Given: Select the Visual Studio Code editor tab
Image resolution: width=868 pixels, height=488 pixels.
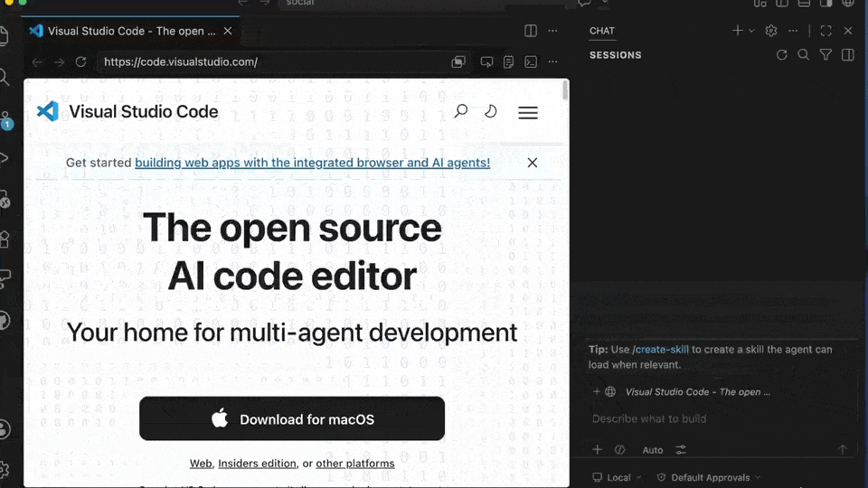Looking at the screenshot, I should pos(131,31).
